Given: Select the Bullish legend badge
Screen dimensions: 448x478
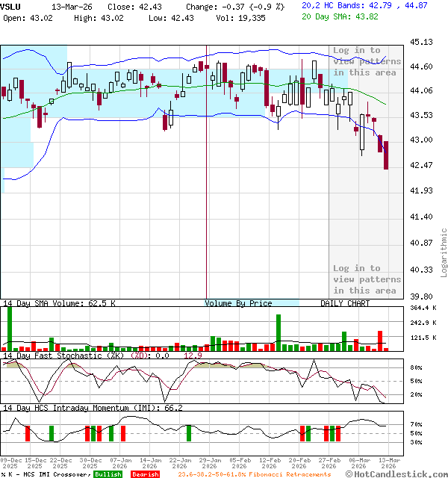Looking at the screenshot, I should click(108, 474).
